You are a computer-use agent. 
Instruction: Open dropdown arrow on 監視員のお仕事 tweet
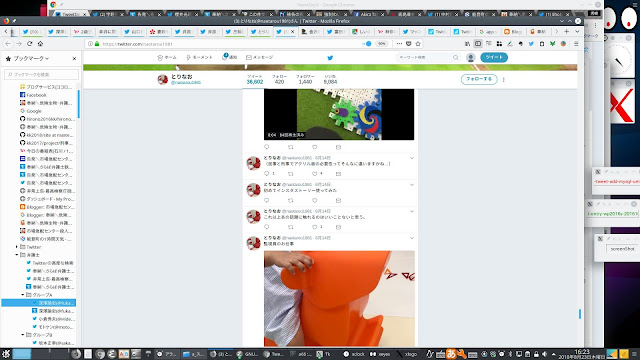[x=412, y=238]
